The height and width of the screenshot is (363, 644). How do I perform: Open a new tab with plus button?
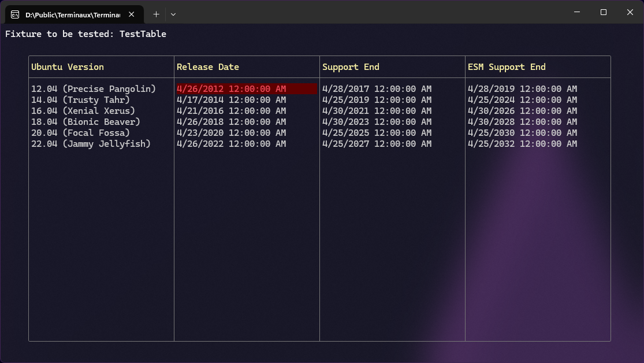[156, 14]
